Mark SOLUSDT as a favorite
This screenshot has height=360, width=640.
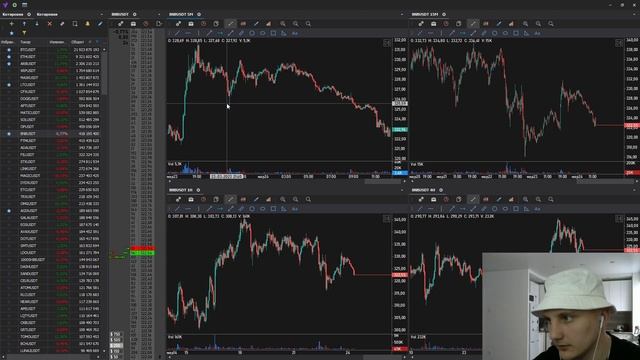pos(9,120)
